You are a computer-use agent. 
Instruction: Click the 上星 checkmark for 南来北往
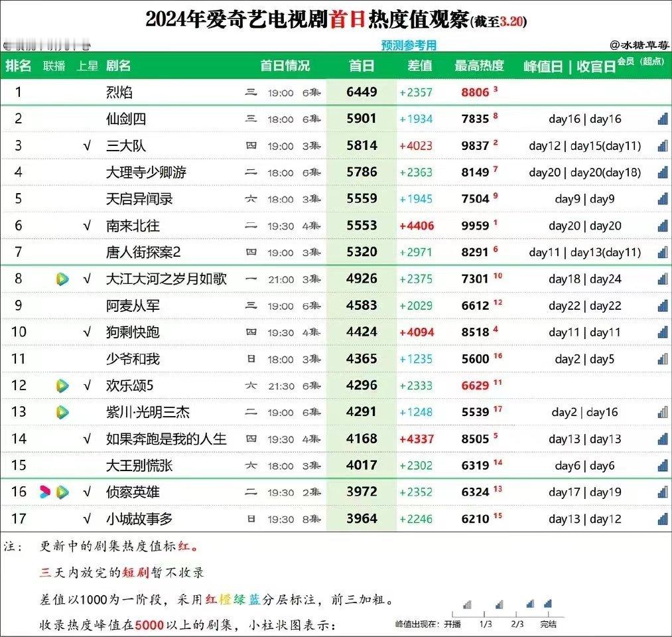(87, 226)
